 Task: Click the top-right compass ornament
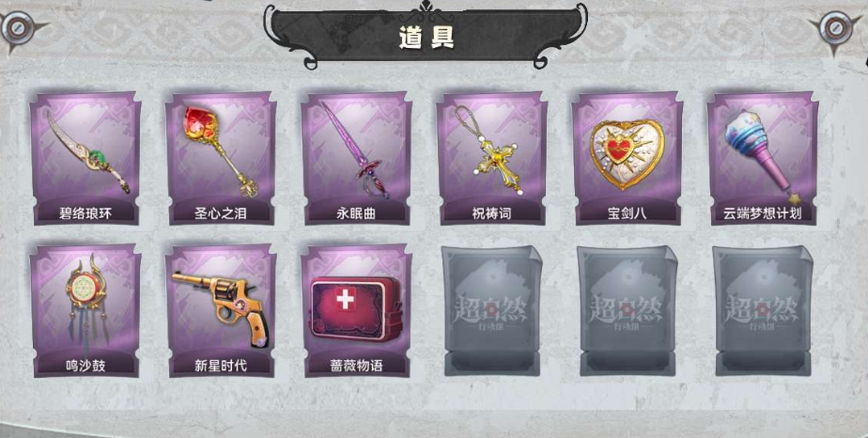(x=837, y=27)
